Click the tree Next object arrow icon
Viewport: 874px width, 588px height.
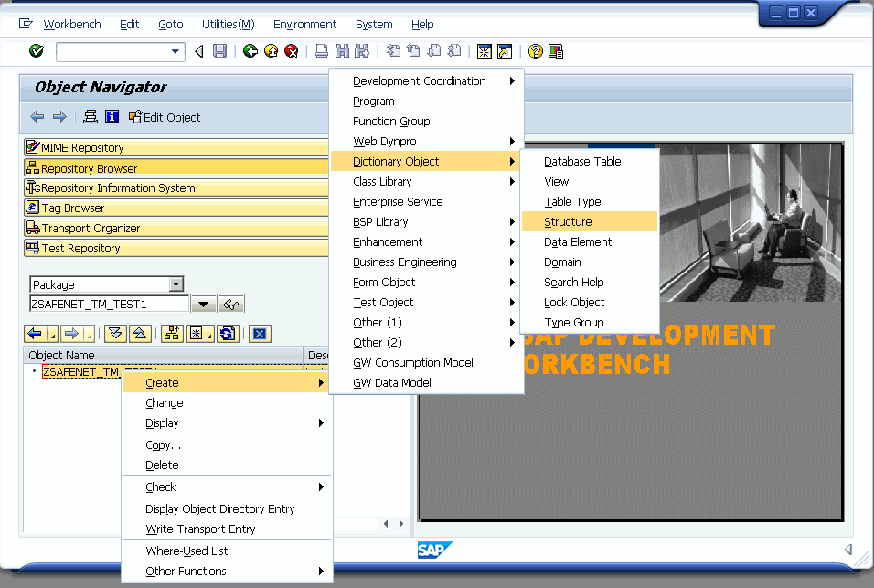coord(71,333)
